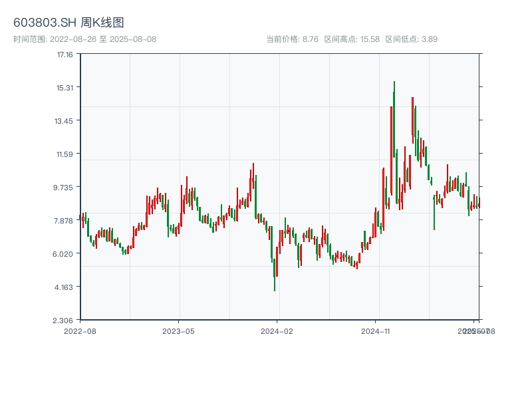Viewport: 532px width, 399px height.
Task: Click the 区间高点 15.58 label
Action: [352, 39]
